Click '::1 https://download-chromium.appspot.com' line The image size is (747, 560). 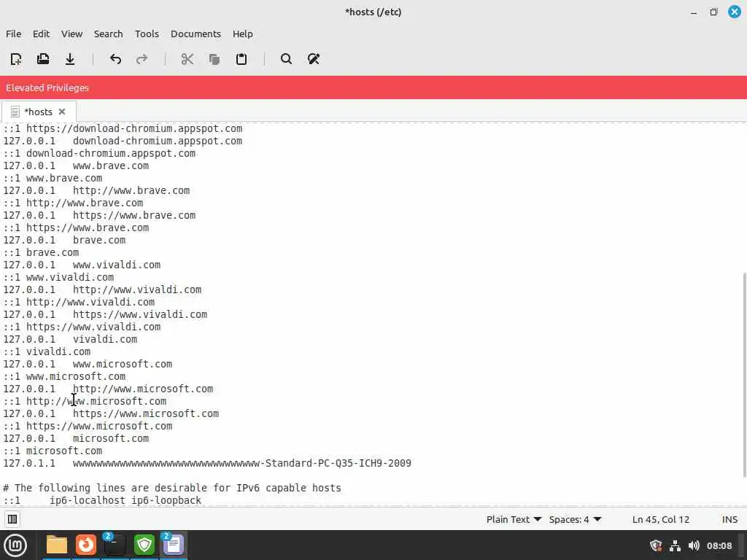pos(123,128)
